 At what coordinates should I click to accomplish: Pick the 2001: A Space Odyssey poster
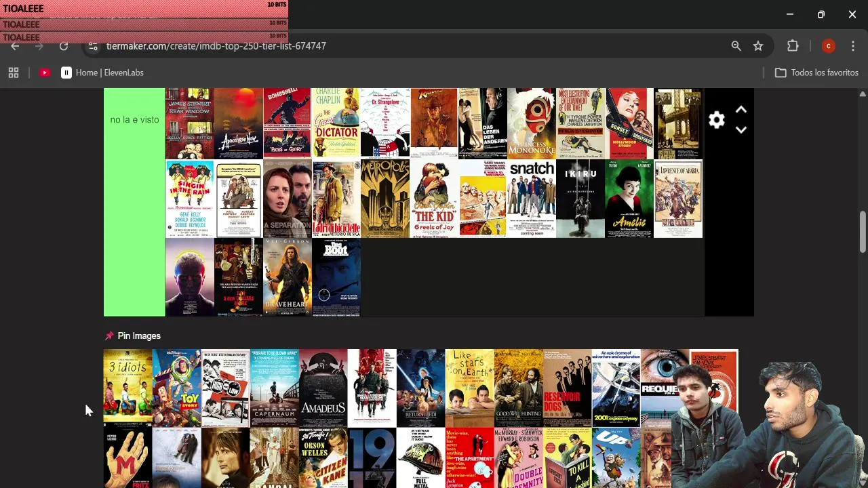pyautogui.click(x=616, y=388)
